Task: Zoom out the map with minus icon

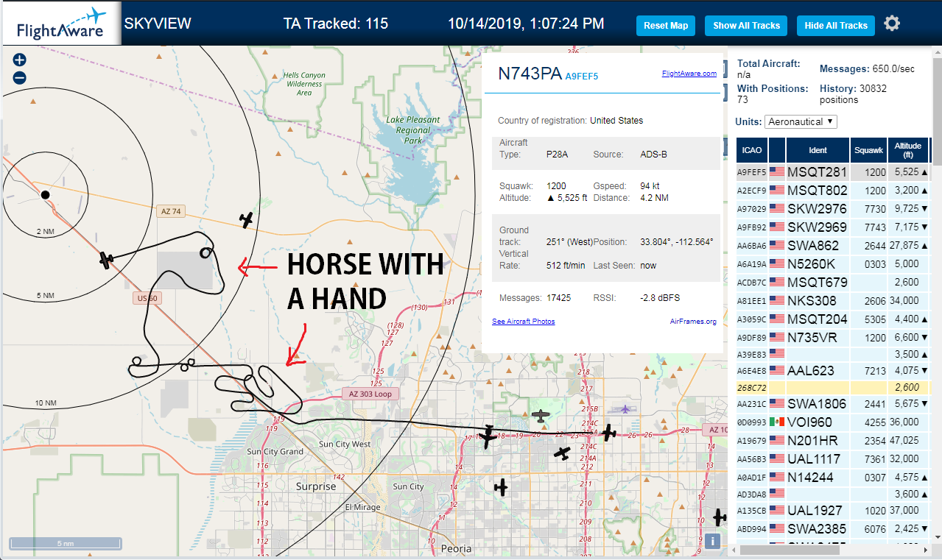Action: [20, 78]
